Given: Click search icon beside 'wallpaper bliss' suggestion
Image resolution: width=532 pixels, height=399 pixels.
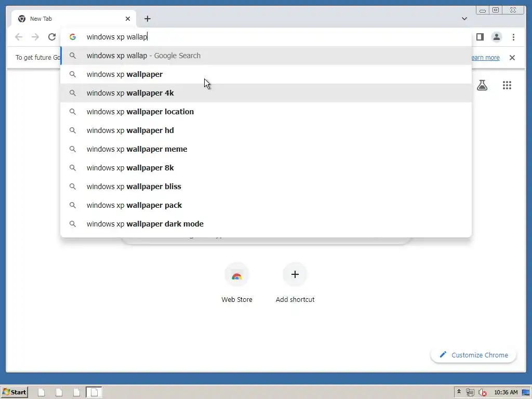Looking at the screenshot, I should click(73, 187).
